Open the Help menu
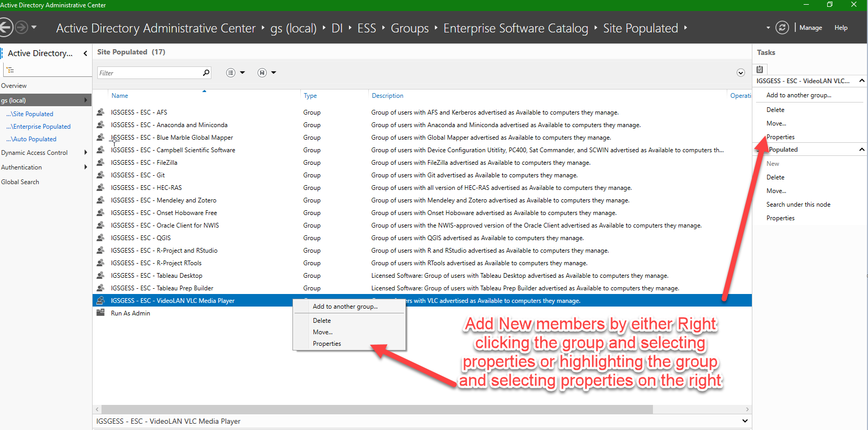The image size is (868, 430). (x=841, y=28)
